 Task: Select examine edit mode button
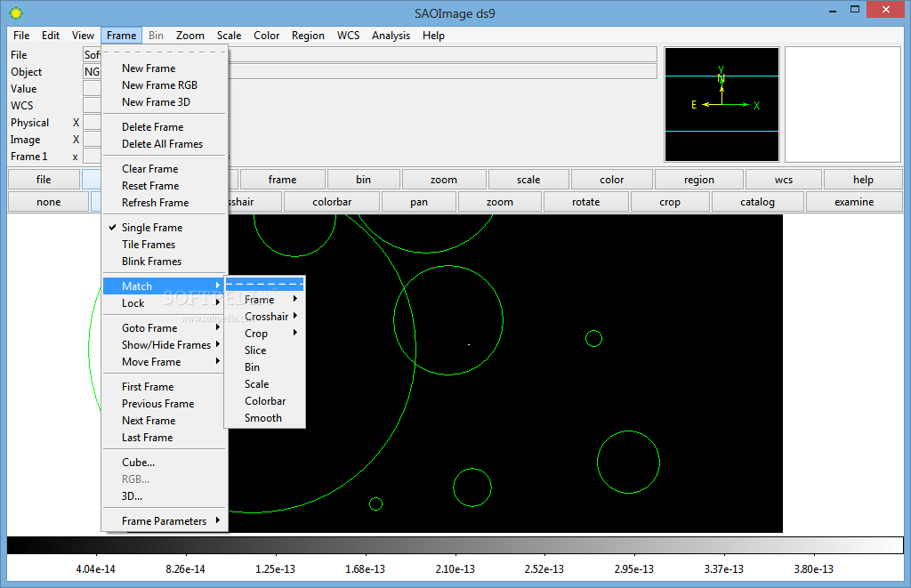pos(854,202)
